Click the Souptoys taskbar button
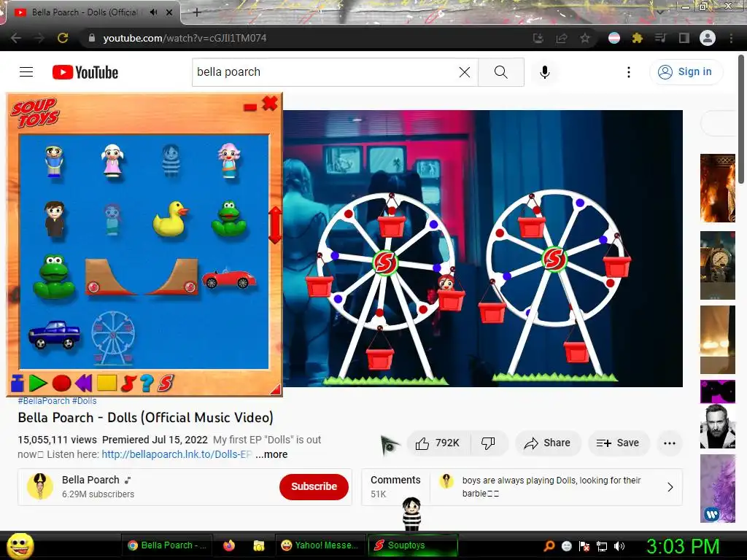 413,545
